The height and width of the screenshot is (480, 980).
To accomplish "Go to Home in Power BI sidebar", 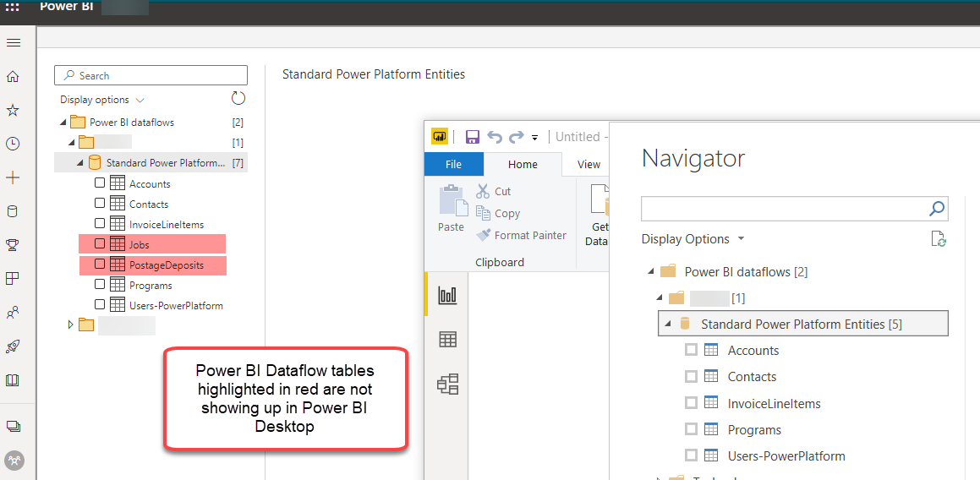I will pos(13,77).
